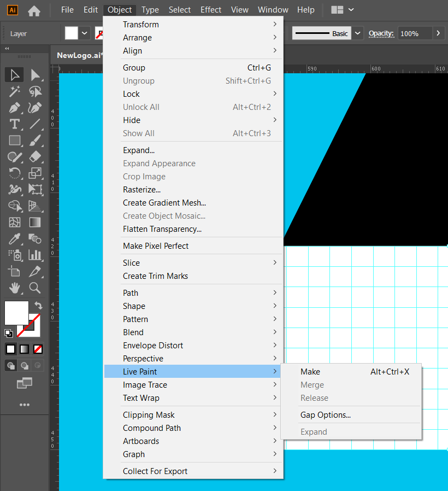Image resolution: width=448 pixels, height=491 pixels.
Task: Apply gradient fill from bottom controls
Action: tap(23, 349)
